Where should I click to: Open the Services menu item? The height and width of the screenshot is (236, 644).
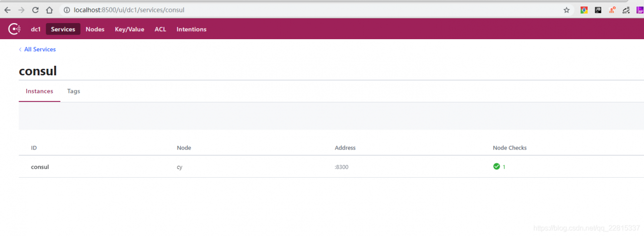pos(63,29)
